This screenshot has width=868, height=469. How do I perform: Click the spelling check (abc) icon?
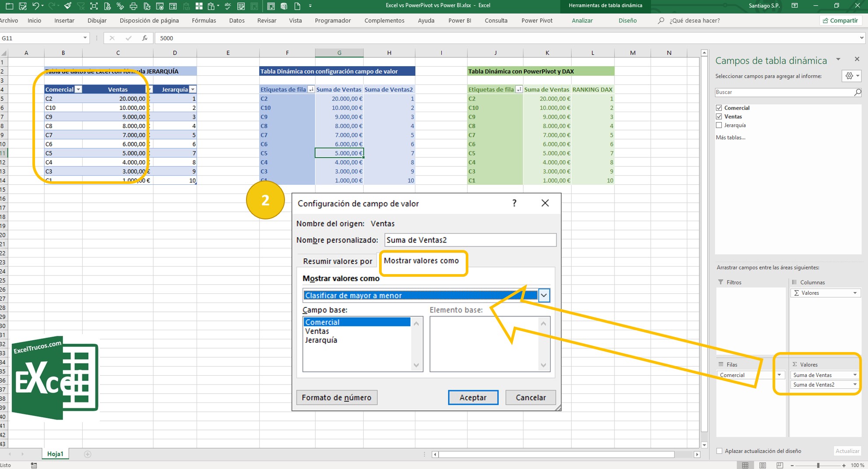227,6
